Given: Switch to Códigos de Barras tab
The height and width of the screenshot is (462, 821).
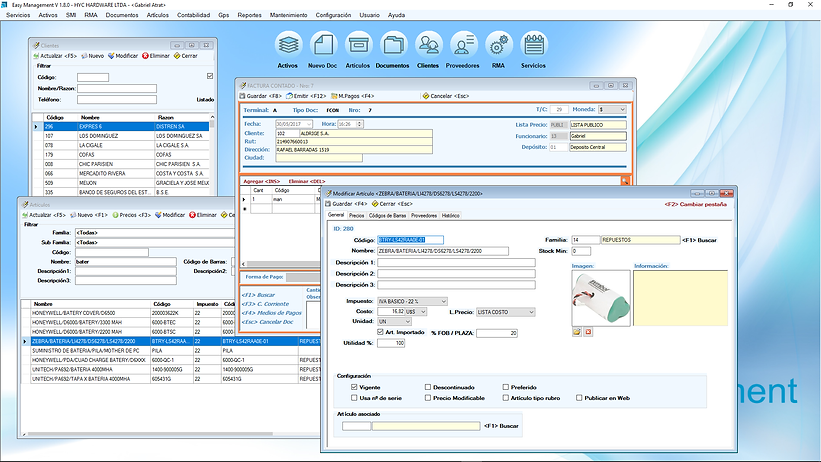Looking at the screenshot, I should coord(387,215).
